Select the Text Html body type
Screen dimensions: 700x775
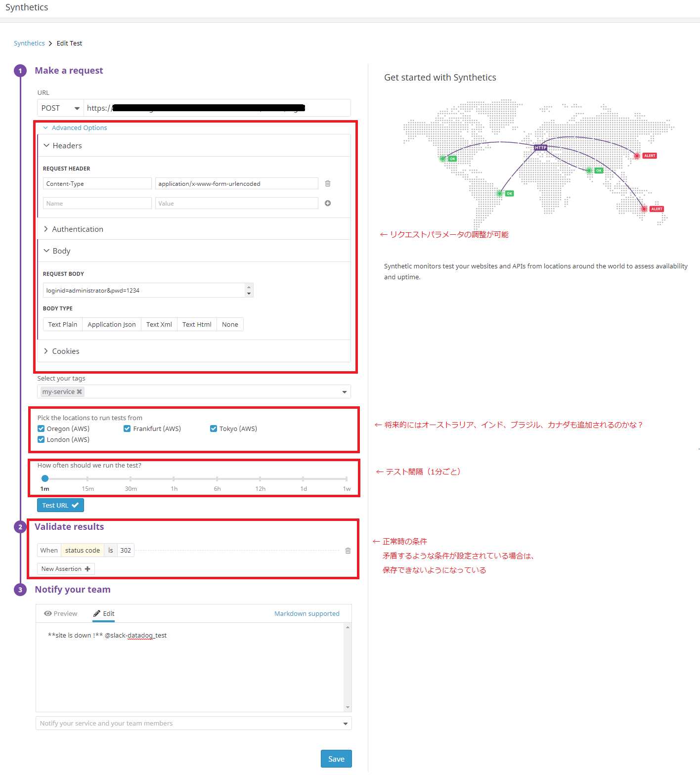[197, 325]
